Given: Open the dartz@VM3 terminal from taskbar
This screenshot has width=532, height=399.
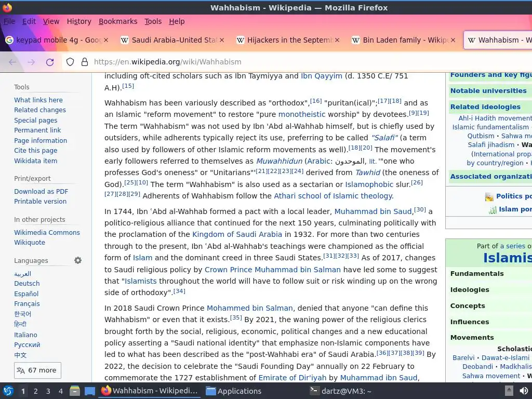Looking at the screenshot, I should pyautogui.click(x=341, y=391).
